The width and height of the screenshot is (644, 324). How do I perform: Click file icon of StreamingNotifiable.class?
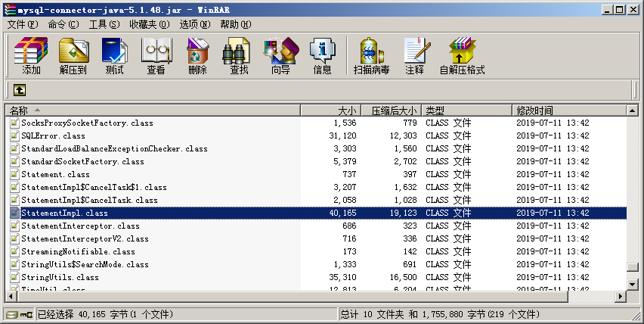(x=14, y=251)
